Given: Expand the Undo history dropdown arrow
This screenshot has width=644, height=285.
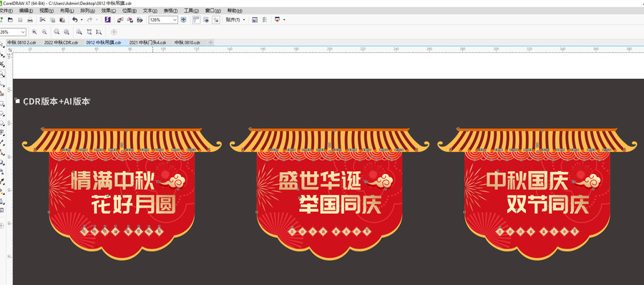Looking at the screenshot, I should tap(82, 20).
